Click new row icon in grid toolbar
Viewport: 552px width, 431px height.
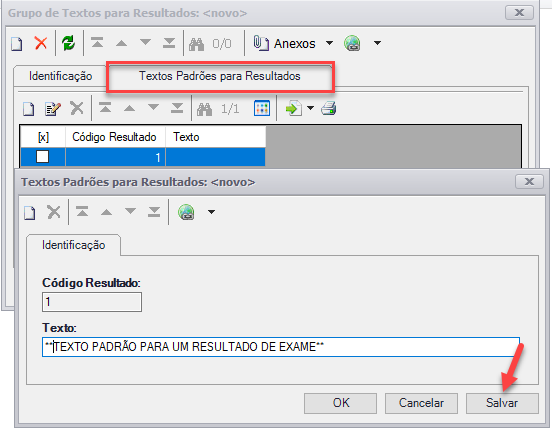(29, 109)
